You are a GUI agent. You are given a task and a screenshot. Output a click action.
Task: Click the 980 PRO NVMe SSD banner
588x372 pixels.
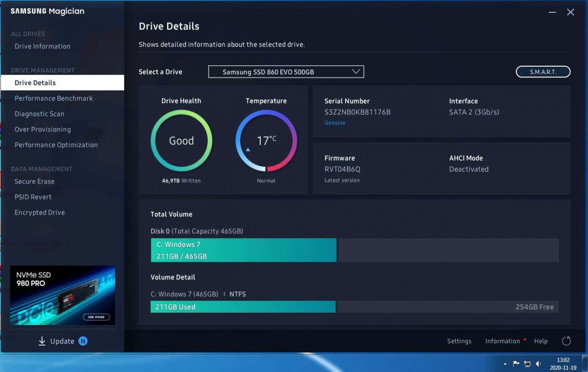[x=63, y=295]
